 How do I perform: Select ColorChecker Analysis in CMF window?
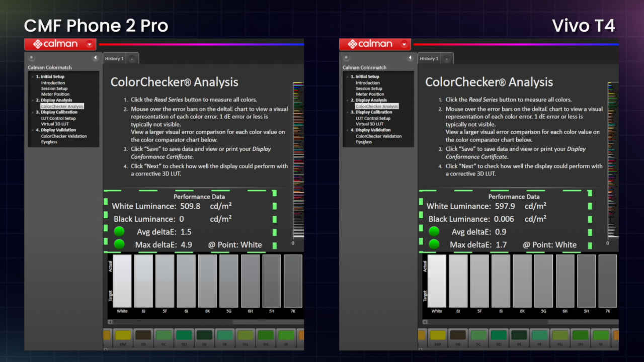pyautogui.click(x=62, y=106)
